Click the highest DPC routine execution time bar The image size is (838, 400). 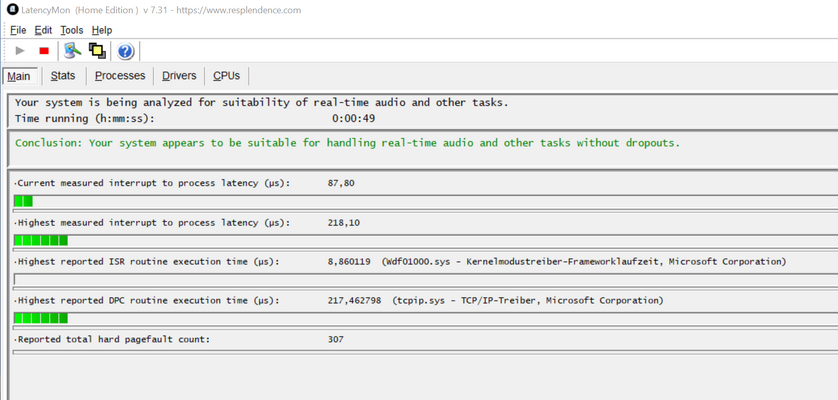point(41,318)
